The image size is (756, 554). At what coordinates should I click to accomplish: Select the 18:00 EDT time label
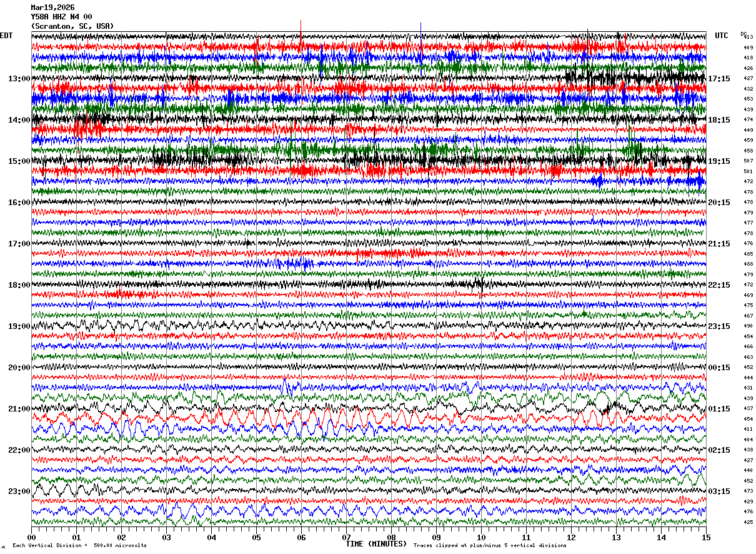coord(19,285)
